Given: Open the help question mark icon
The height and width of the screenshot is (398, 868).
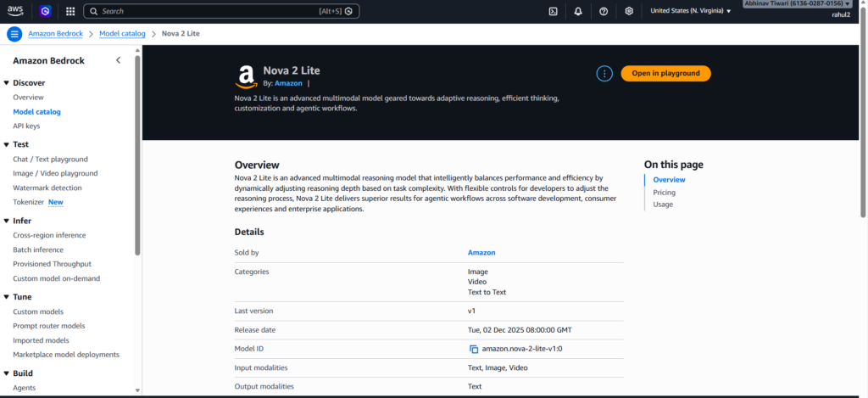Looking at the screenshot, I should click(604, 11).
